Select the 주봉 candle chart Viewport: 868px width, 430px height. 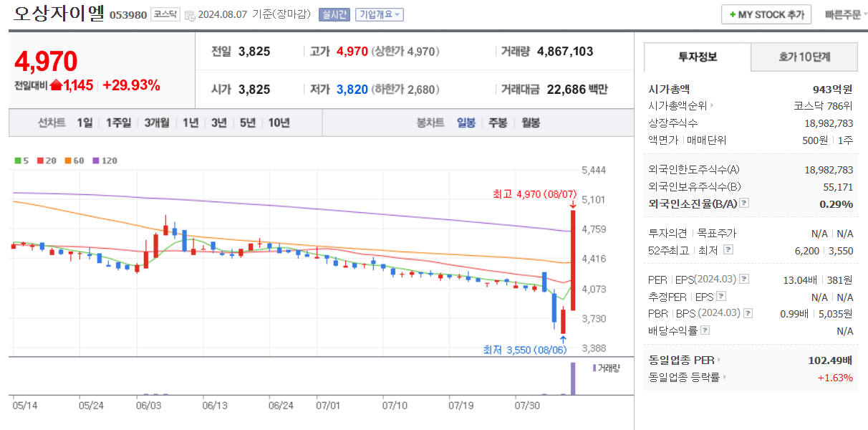[498, 123]
